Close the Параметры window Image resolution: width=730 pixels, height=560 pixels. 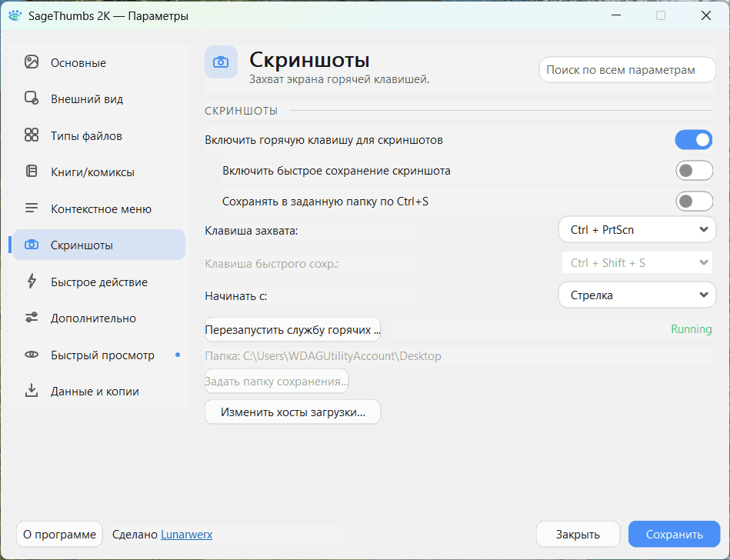click(706, 15)
